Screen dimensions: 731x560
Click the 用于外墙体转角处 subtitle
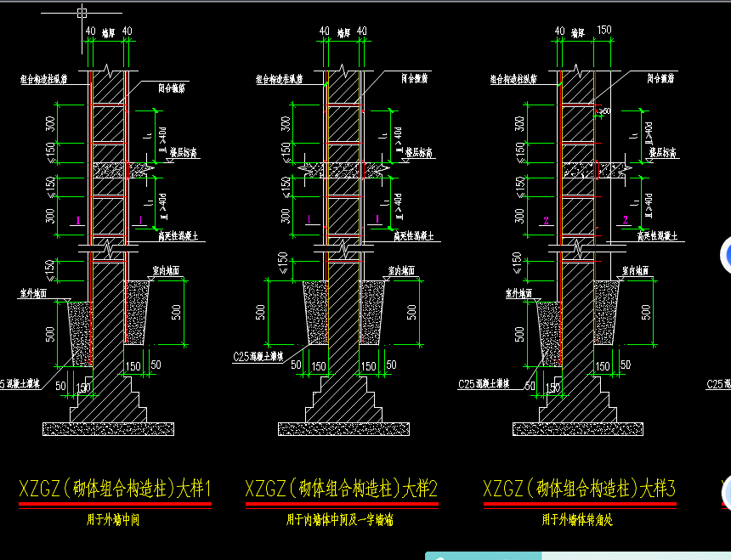click(576, 519)
